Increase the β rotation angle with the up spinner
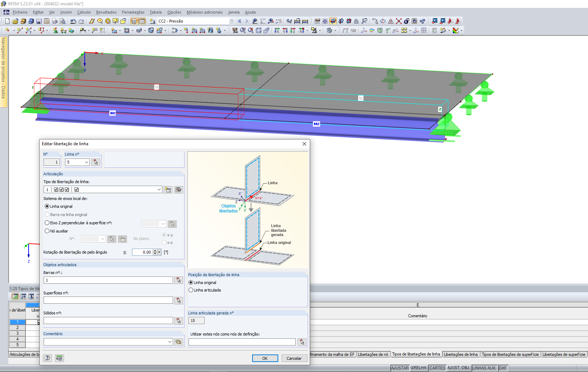Image resolution: width=588 pixels, height=372 pixels. [x=155, y=251]
